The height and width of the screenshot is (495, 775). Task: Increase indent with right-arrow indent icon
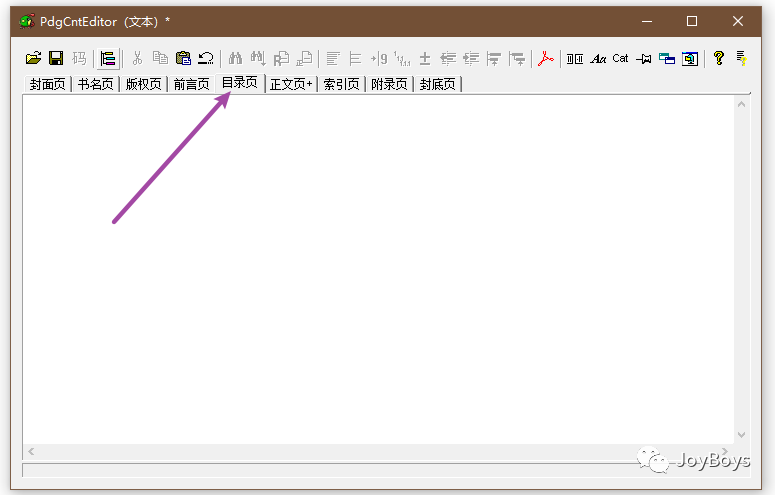pyautogui.click(x=471, y=58)
